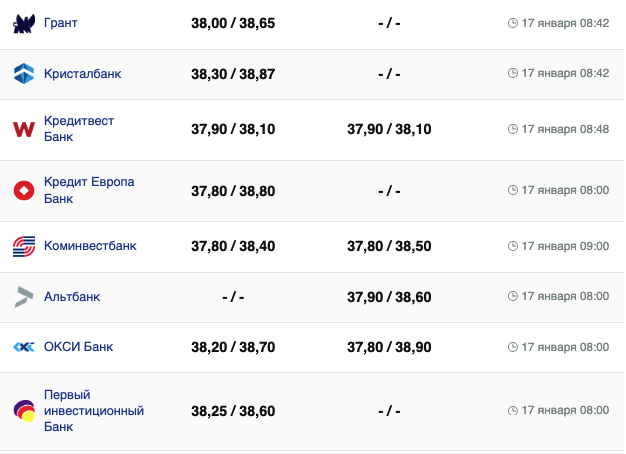Open the Грант bank link
This screenshot has width=626, height=454.
[61, 23]
